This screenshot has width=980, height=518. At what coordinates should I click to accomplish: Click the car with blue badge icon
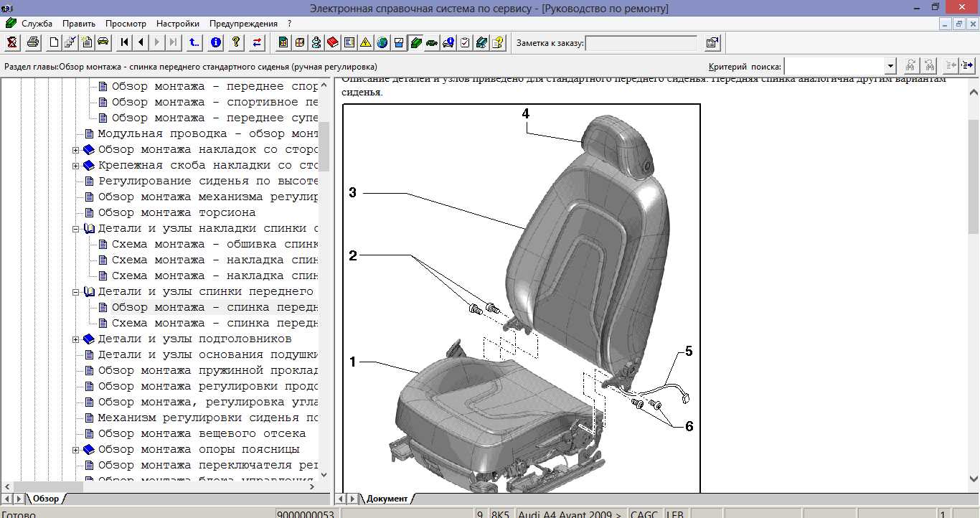pyautogui.click(x=448, y=42)
